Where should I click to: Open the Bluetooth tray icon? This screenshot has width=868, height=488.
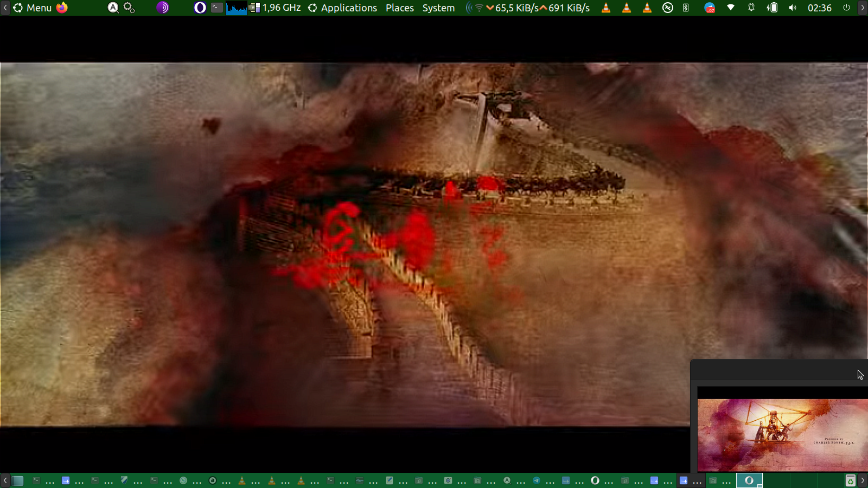(x=686, y=8)
